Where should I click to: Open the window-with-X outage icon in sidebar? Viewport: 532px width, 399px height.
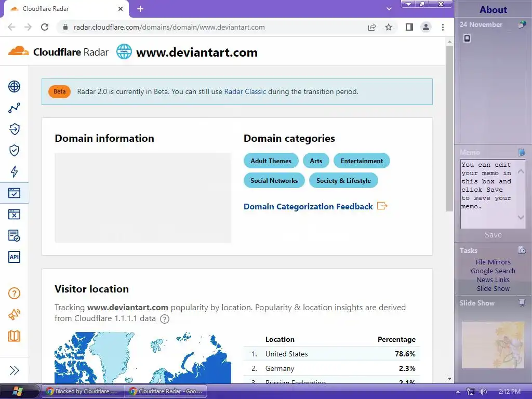click(x=14, y=215)
